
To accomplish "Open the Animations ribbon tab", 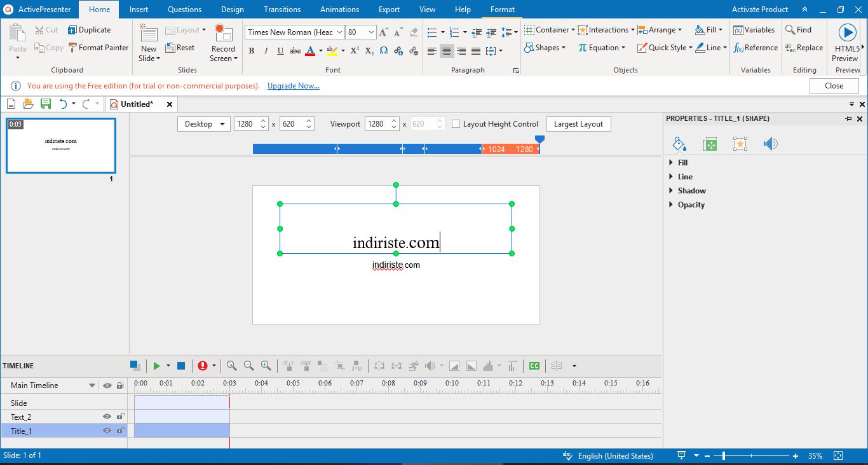I will tap(339, 10).
